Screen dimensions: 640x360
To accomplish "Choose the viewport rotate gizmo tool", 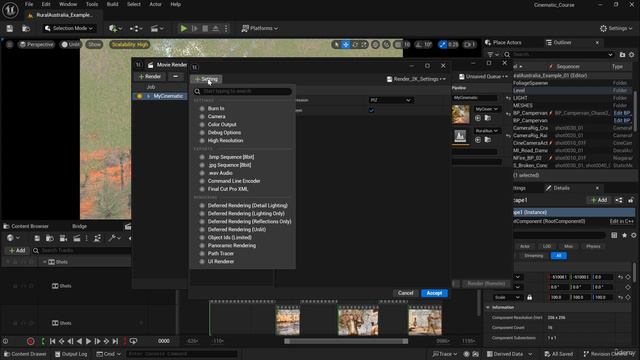I will coord(355,44).
